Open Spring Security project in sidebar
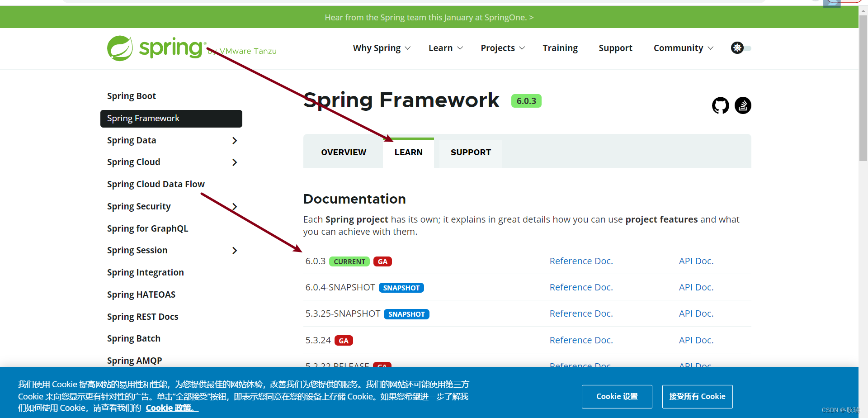The width and height of the screenshot is (868, 418). click(x=139, y=206)
